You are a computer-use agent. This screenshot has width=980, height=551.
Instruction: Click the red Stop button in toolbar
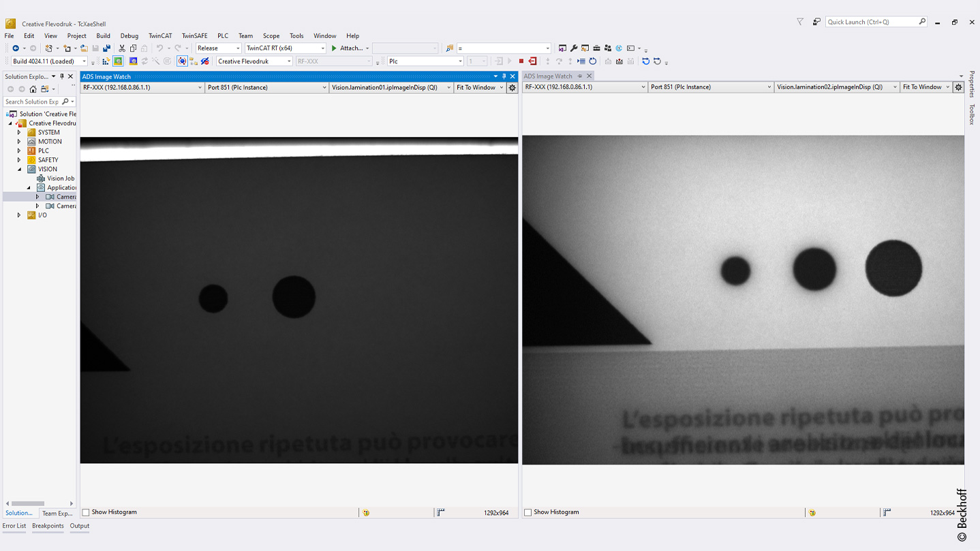click(521, 61)
